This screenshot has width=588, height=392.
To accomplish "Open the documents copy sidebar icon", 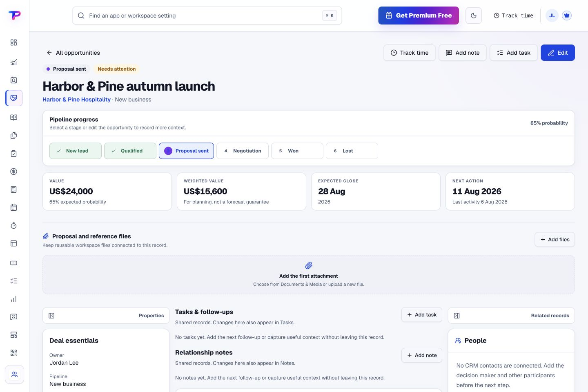I will coord(13,136).
